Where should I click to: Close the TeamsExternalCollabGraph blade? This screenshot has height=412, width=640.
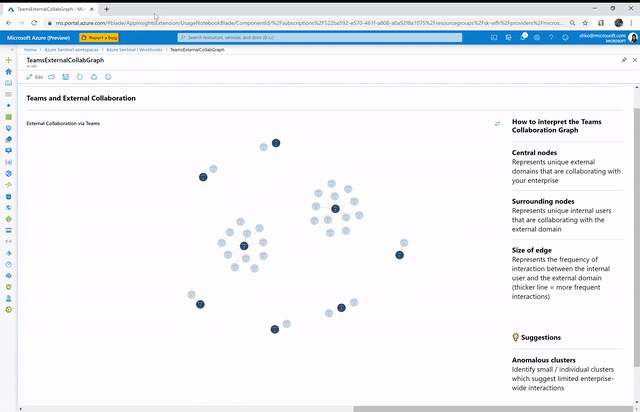click(x=635, y=60)
